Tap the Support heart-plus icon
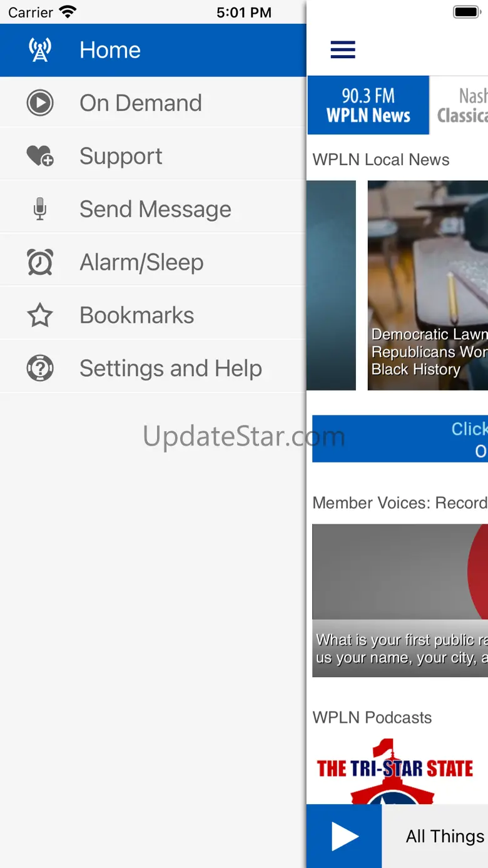488x868 pixels. tap(40, 156)
